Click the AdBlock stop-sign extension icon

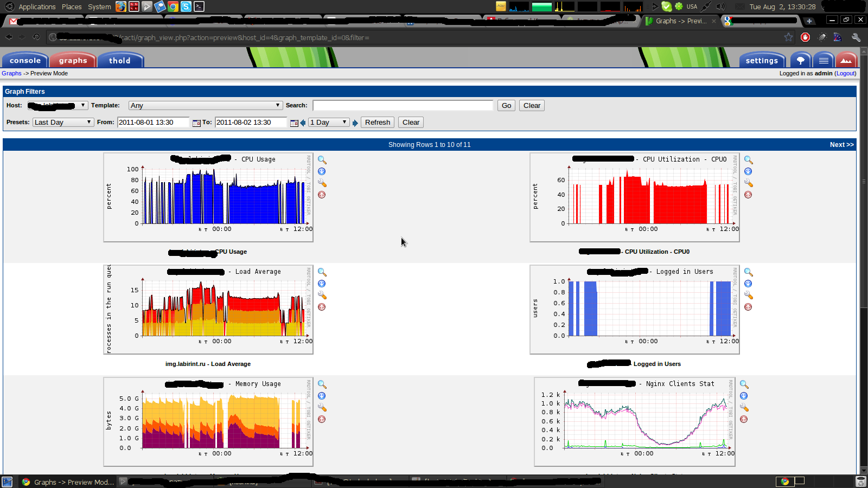[806, 37]
